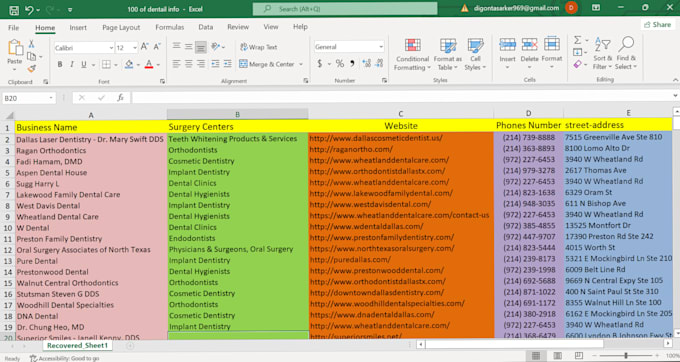The height and width of the screenshot is (362, 680).
Task: Select column B header
Action: [237, 114]
